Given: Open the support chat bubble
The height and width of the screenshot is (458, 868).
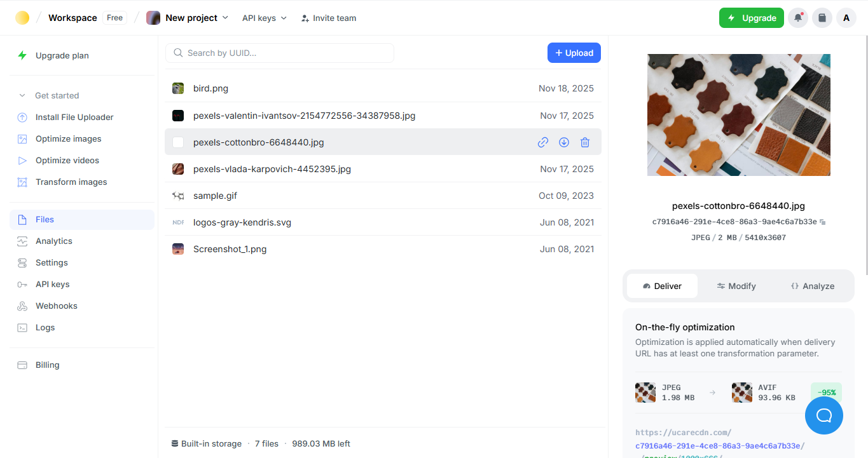Looking at the screenshot, I should 823,415.
